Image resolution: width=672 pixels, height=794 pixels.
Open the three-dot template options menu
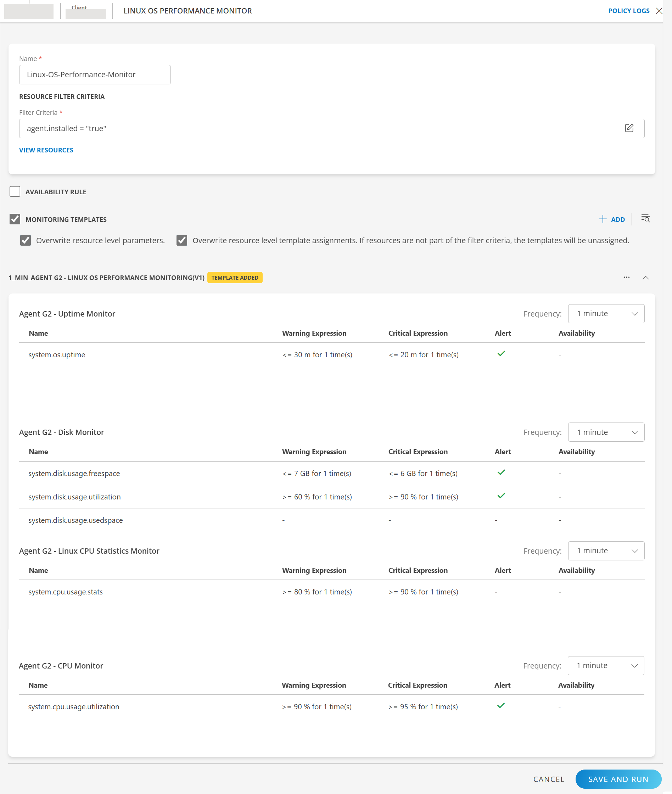(x=626, y=277)
